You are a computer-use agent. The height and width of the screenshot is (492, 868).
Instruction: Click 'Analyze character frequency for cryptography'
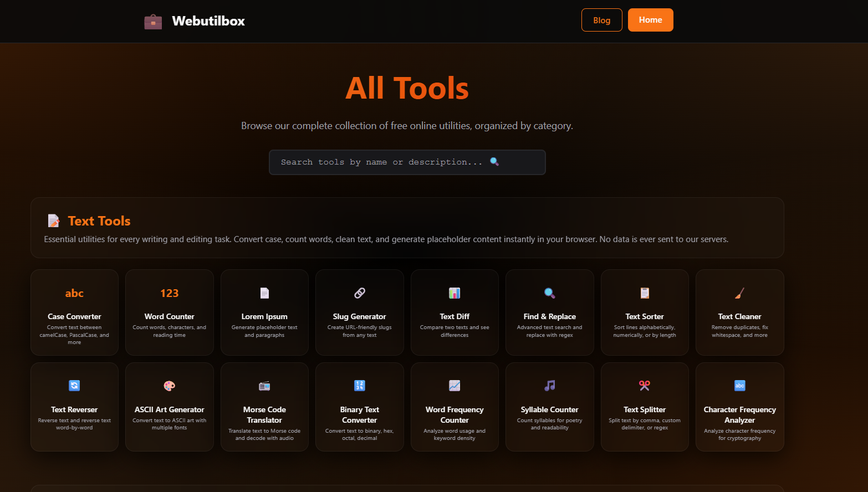click(740, 434)
